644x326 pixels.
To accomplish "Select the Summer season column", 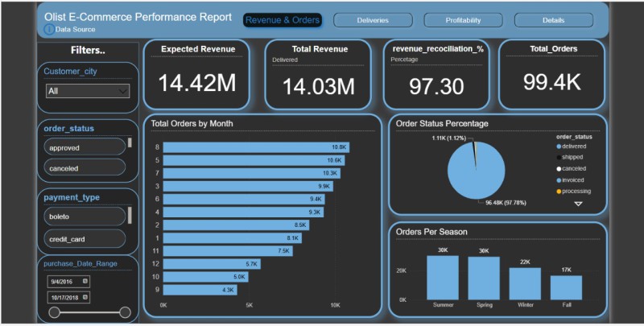I will click(x=443, y=278).
